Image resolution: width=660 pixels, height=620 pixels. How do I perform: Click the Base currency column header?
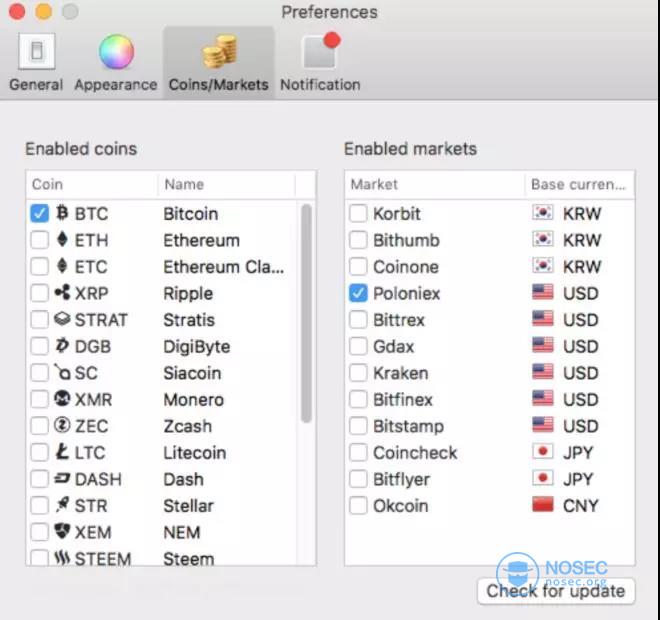tap(580, 184)
